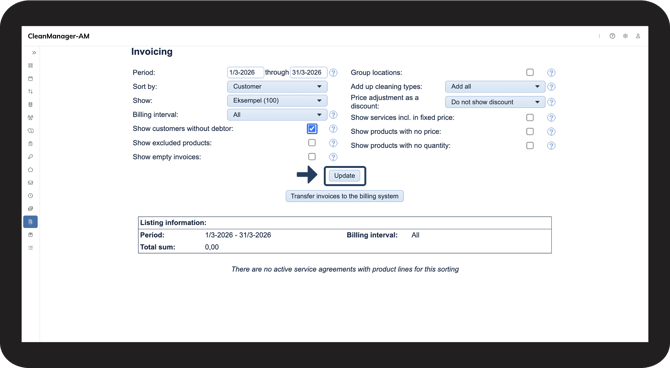Open the user profile icon in header

coord(638,36)
